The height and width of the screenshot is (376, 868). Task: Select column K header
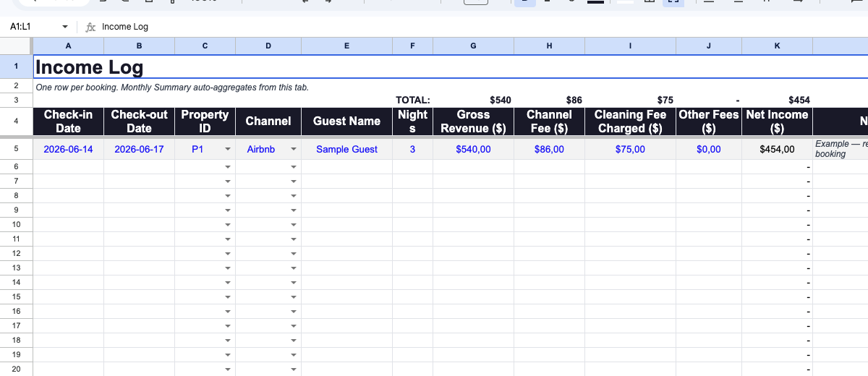(778, 46)
